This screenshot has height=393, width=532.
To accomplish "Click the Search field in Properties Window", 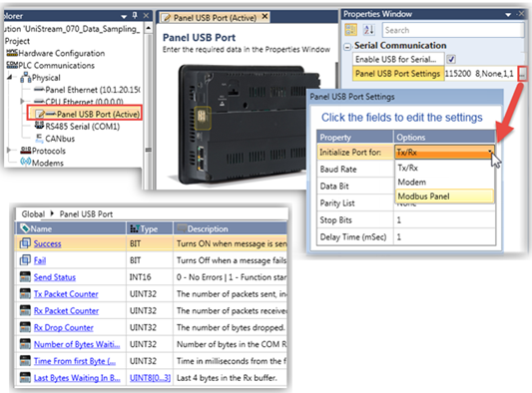I will coord(453,30).
